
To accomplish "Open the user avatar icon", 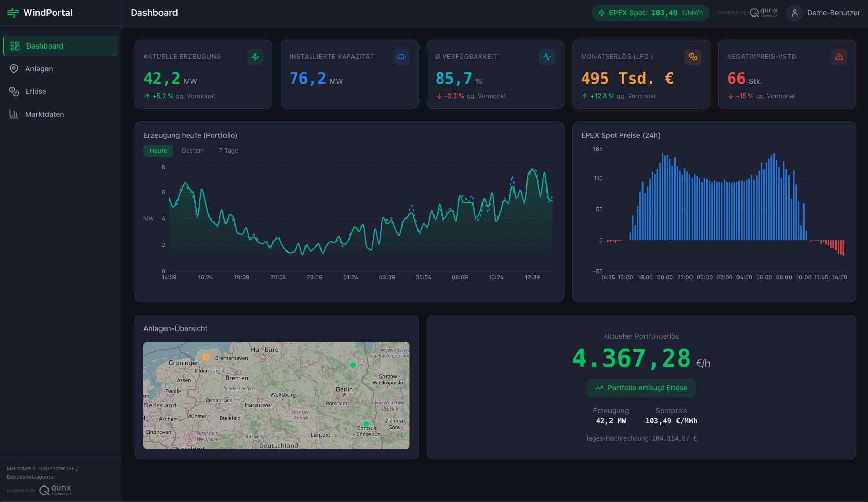I will pos(794,12).
